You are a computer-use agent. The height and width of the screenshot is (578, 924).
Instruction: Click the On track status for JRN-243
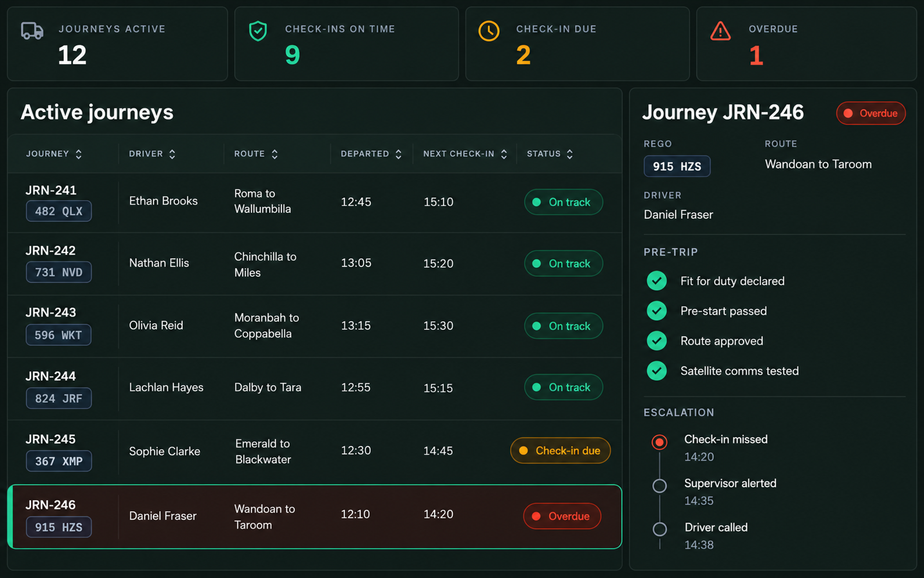[x=564, y=326]
